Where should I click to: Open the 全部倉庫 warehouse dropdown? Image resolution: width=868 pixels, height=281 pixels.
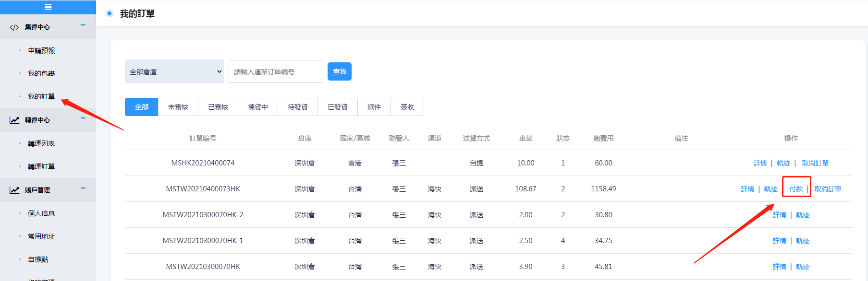tap(174, 72)
